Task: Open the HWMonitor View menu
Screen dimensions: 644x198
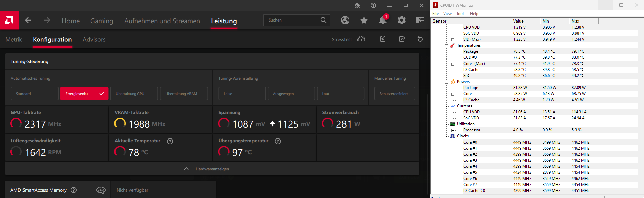Action: click(x=447, y=14)
